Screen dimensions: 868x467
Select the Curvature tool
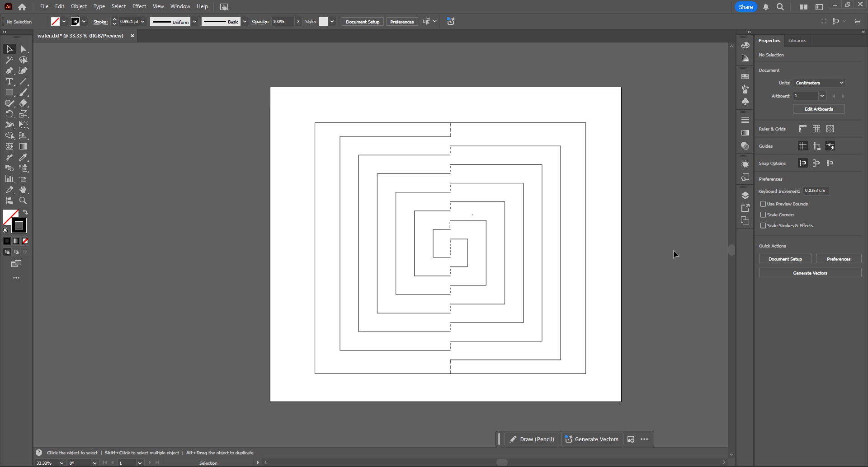coord(24,70)
